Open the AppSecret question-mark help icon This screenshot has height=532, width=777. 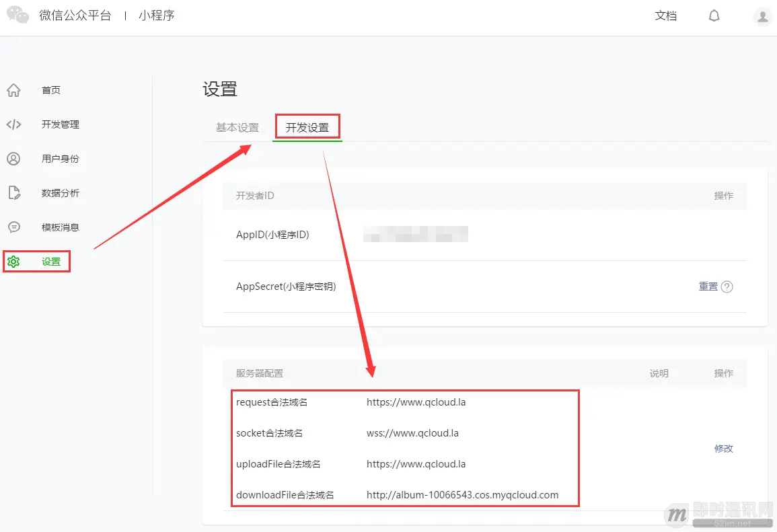[x=729, y=287]
